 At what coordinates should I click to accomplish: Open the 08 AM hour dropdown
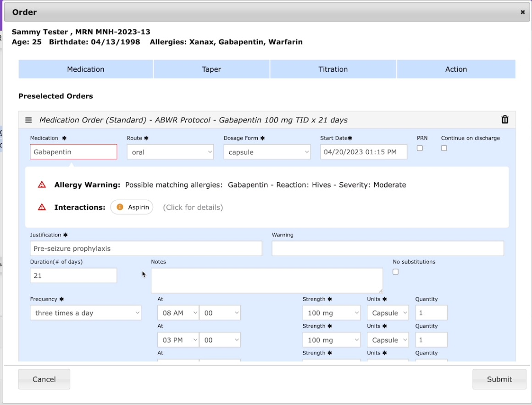[x=178, y=313]
